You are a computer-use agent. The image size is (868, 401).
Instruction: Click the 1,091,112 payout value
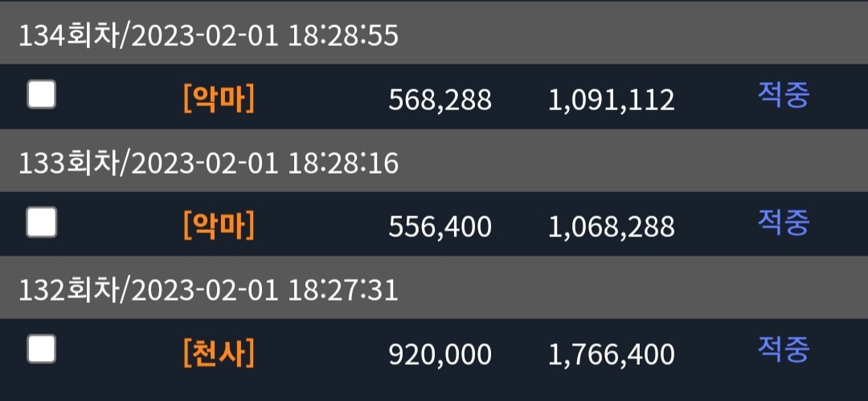point(612,100)
